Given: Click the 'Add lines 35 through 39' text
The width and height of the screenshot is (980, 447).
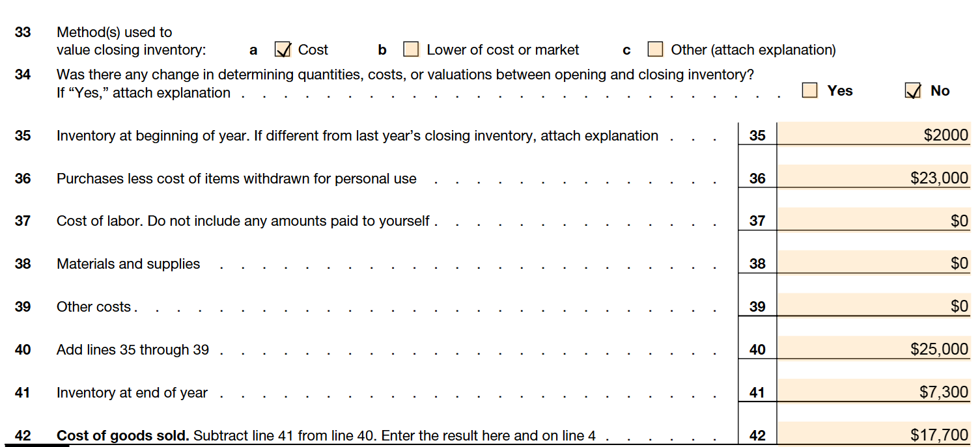Looking at the screenshot, I should 133,350.
